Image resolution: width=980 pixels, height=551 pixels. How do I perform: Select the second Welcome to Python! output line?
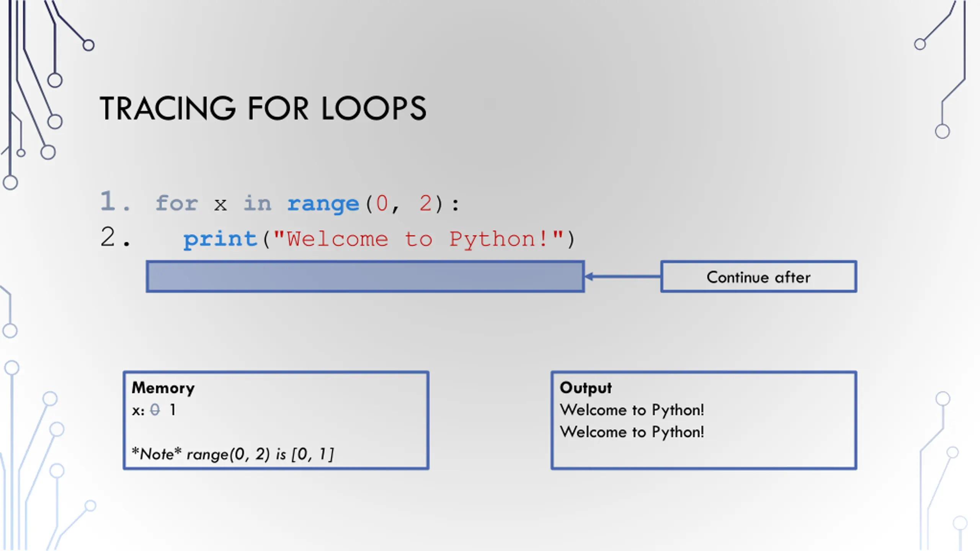pos(632,432)
